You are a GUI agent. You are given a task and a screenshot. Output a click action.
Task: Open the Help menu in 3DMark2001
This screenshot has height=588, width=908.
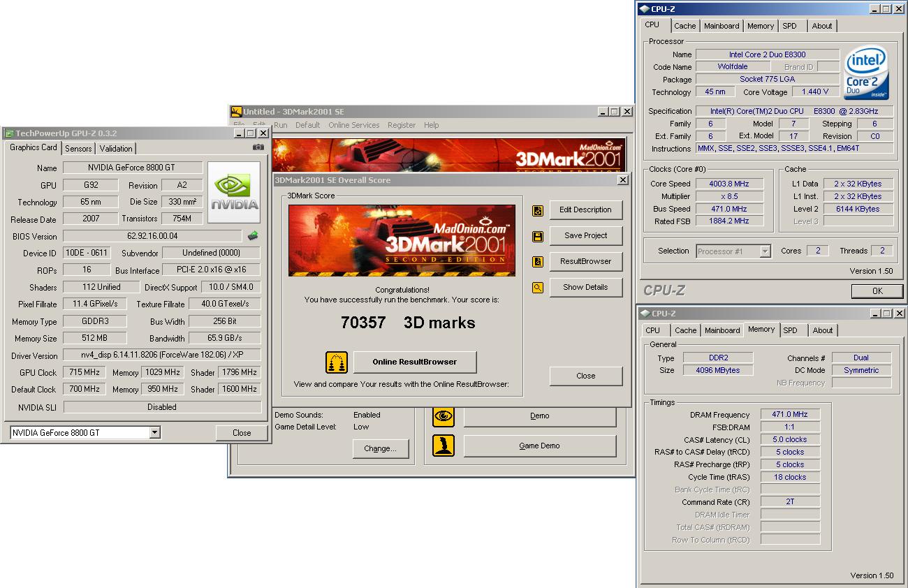click(432, 125)
